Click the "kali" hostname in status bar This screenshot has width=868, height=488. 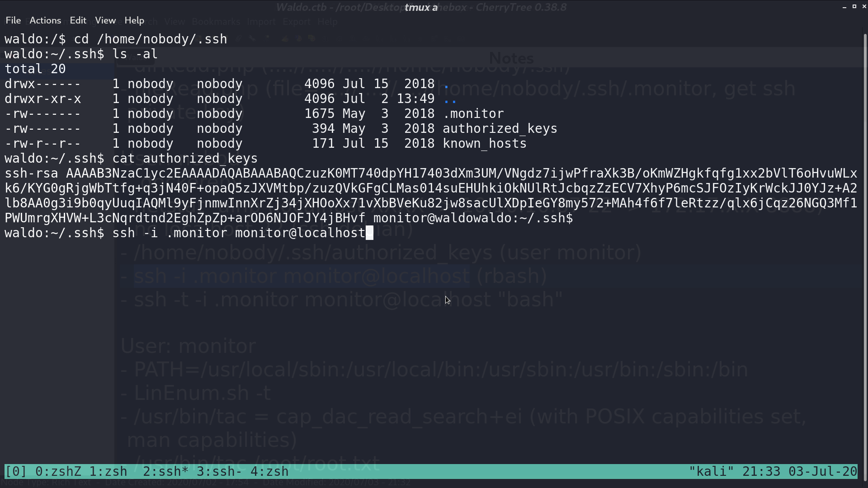click(712, 471)
